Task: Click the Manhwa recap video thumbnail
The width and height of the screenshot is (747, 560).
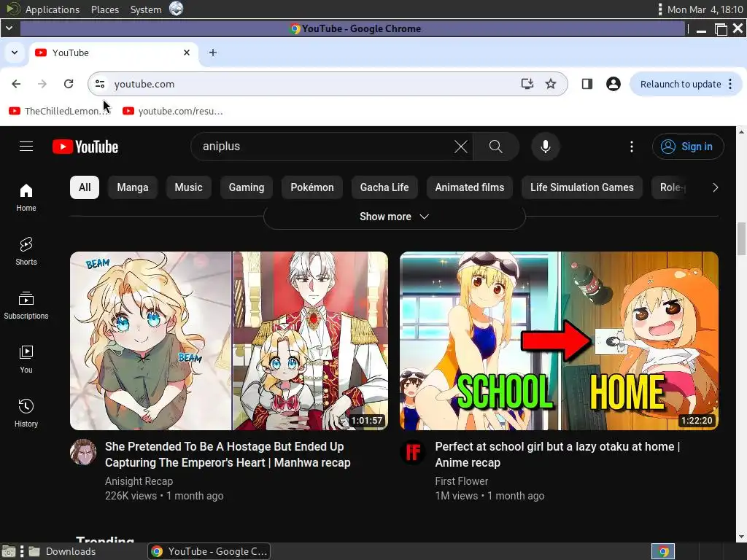Action: 229,341
